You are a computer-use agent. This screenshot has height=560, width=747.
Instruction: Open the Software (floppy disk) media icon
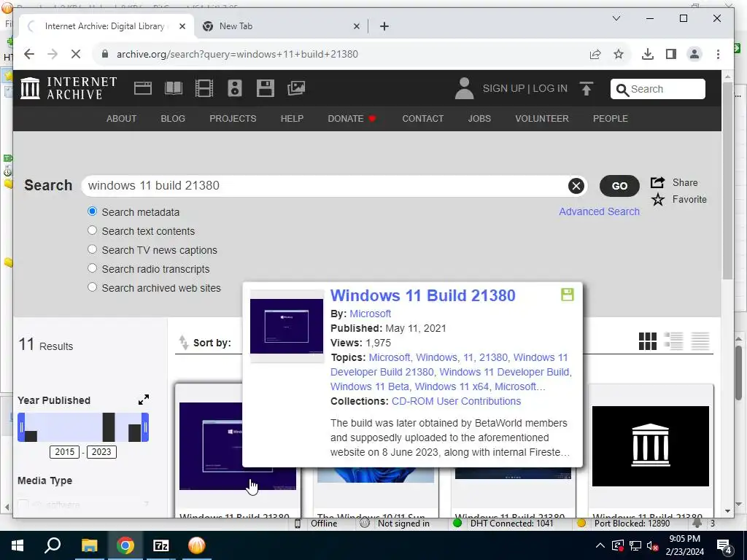click(266, 88)
